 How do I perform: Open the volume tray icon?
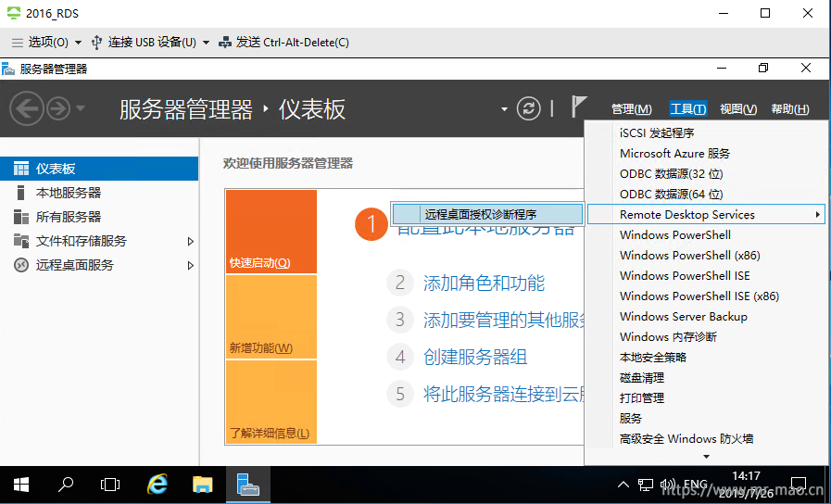click(x=668, y=485)
